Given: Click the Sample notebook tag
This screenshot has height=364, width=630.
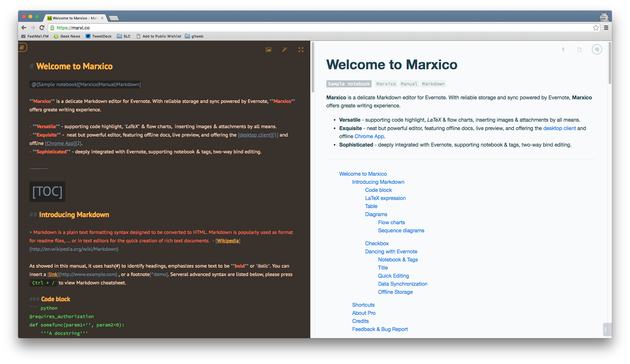Looking at the screenshot, I should click(x=349, y=84).
